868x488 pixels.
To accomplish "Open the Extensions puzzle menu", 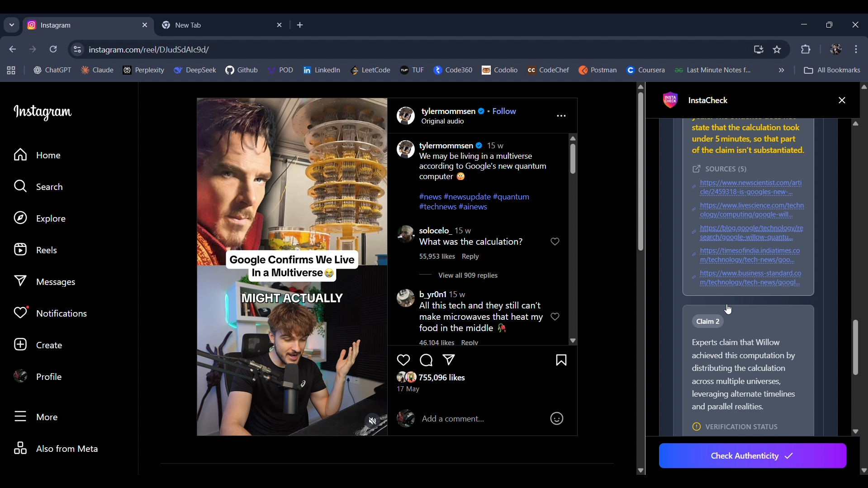I will tap(806, 49).
